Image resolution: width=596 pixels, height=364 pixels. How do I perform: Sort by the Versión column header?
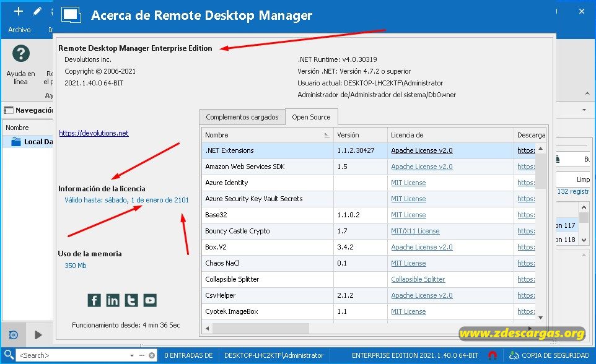pos(361,135)
